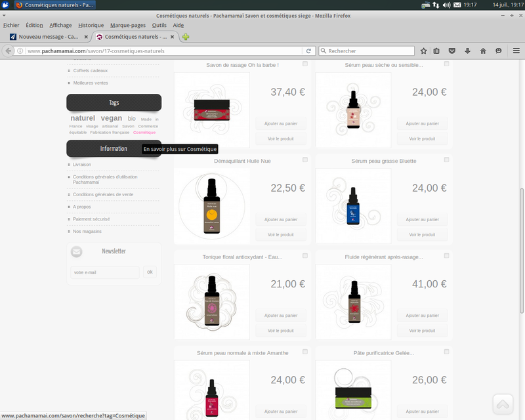Tick the checkbox for Sérum peau grasse Bluette
The image size is (525, 420).
pyautogui.click(x=446, y=159)
